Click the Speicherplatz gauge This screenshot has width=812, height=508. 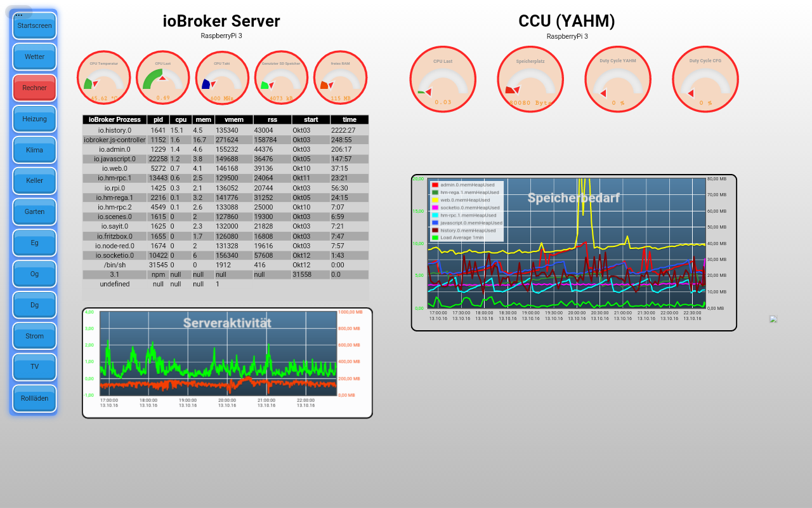(530, 79)
